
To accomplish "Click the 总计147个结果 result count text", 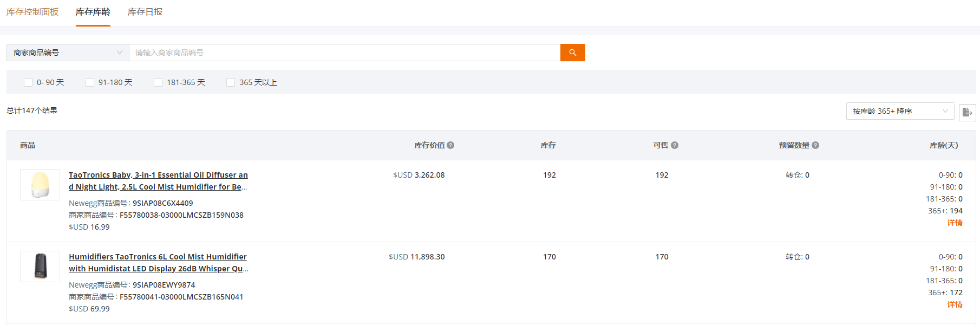I will coord(32,110).
